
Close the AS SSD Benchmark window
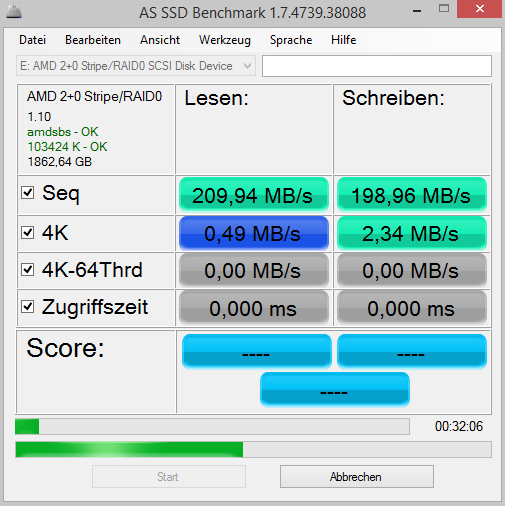(x=479, y=9)
